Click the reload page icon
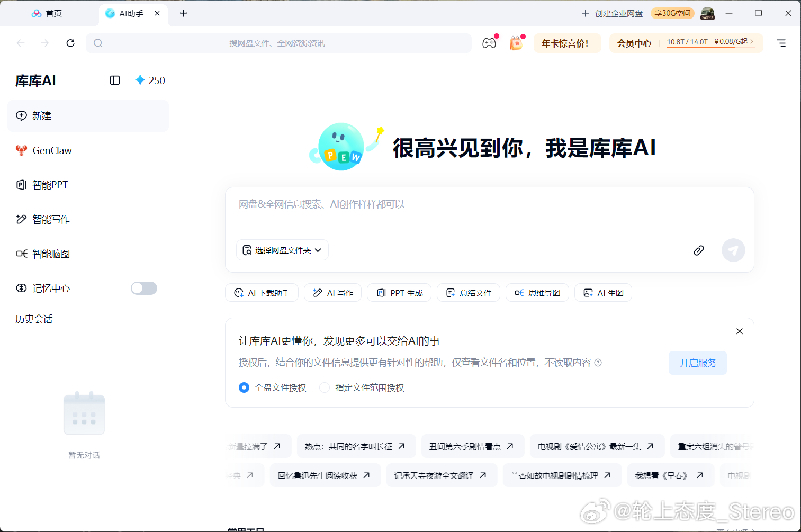Image resolution: width=801 pixels, height=532 pixels. pos(70,43)
